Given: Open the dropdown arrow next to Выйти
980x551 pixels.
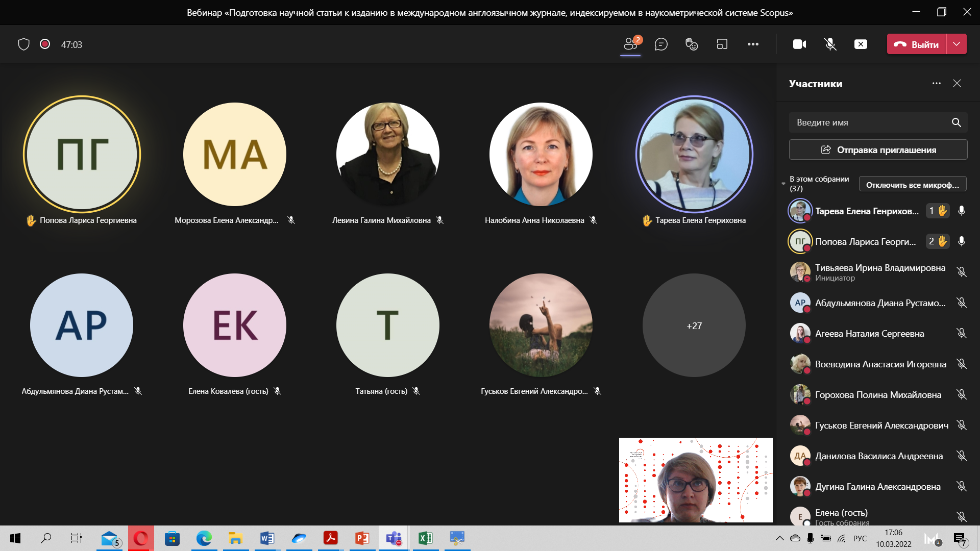Looking at the screenshot, I should 957,44.
